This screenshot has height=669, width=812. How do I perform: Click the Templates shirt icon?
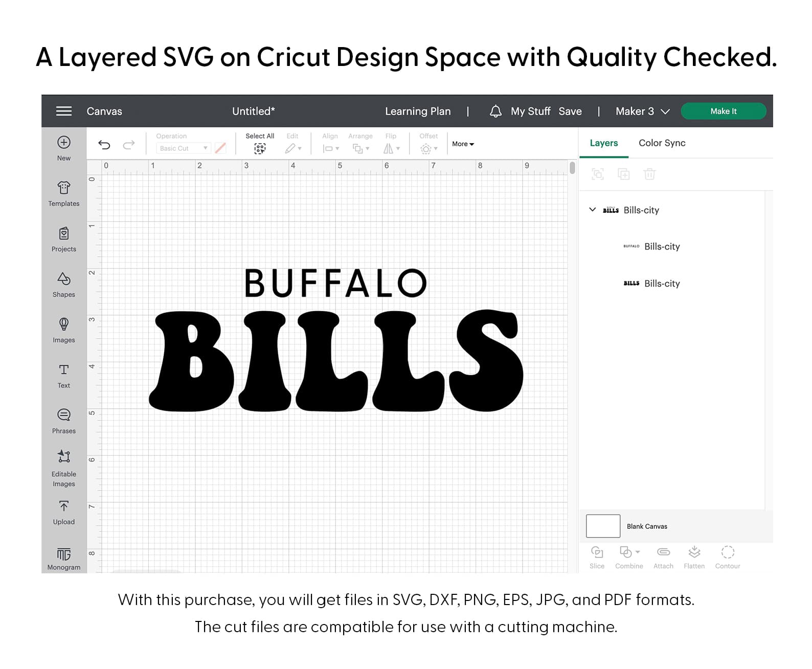pyautogui.click(x=64, y=188)
